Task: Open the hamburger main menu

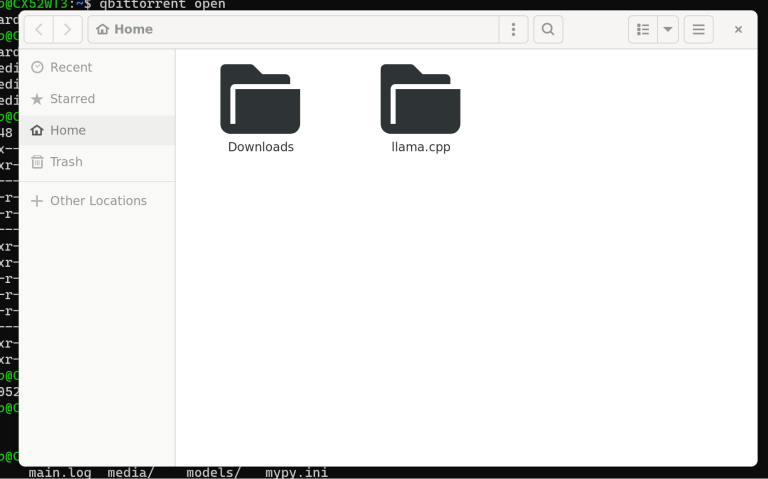Action: point(698,29)
